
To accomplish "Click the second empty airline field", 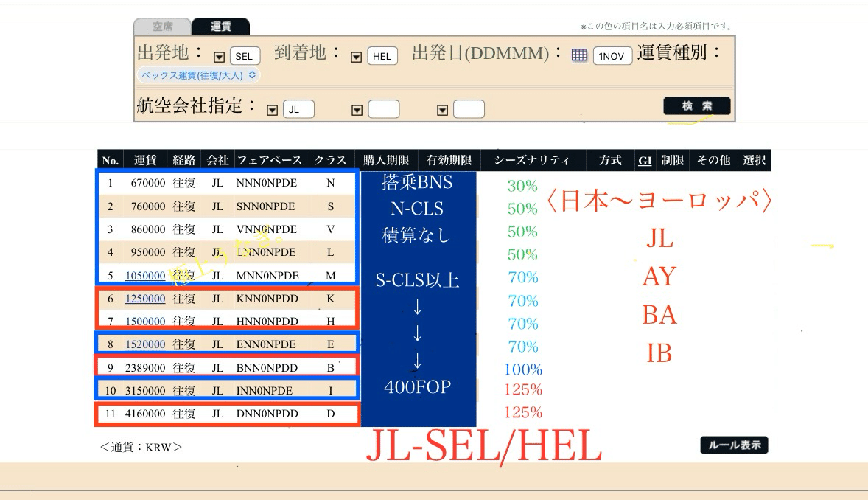I will tap(384, 109).
